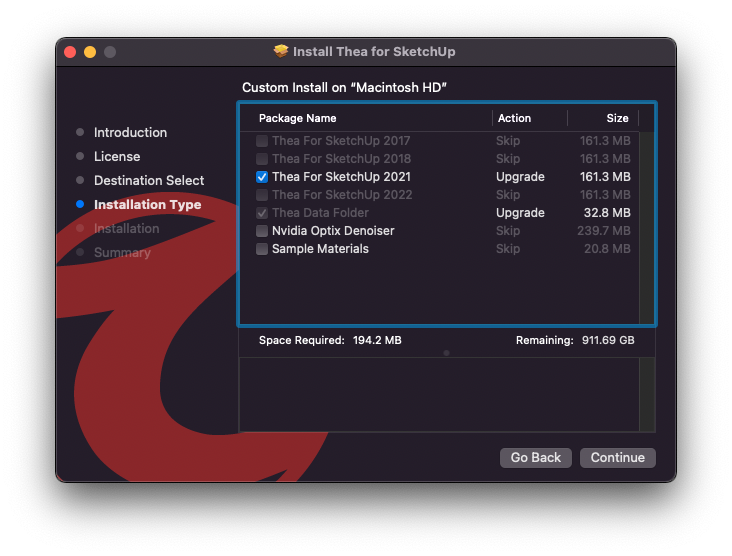
Task: Click the 32.8 MB size value
Action: 607,213
